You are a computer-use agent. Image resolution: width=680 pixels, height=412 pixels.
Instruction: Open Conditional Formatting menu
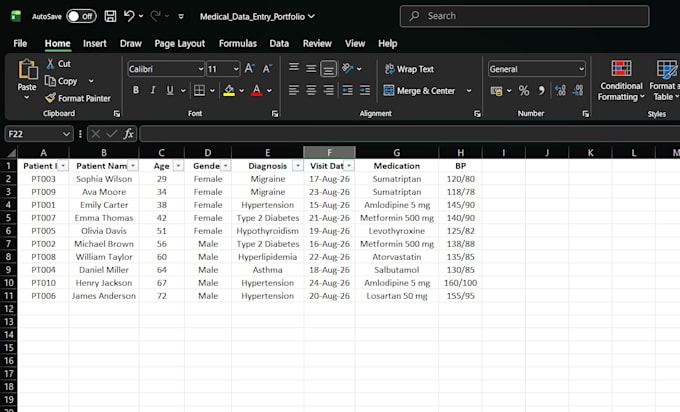(x=621, y=81)
